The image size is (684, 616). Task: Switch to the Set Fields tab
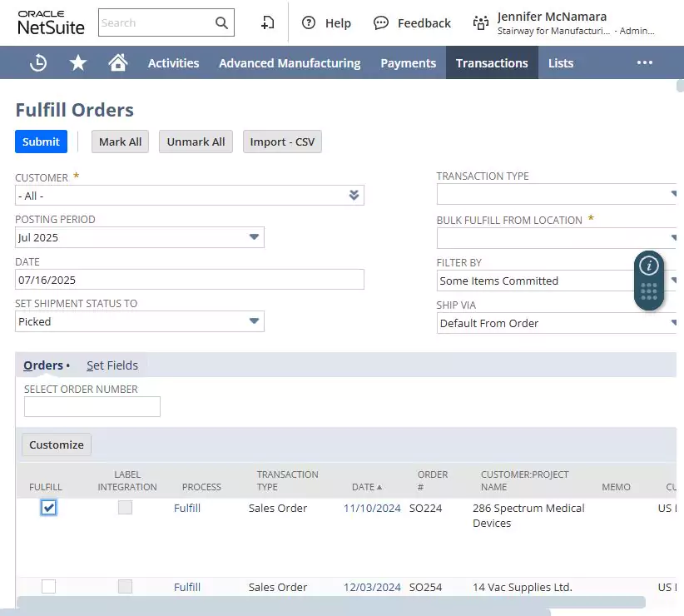[112, 365]
